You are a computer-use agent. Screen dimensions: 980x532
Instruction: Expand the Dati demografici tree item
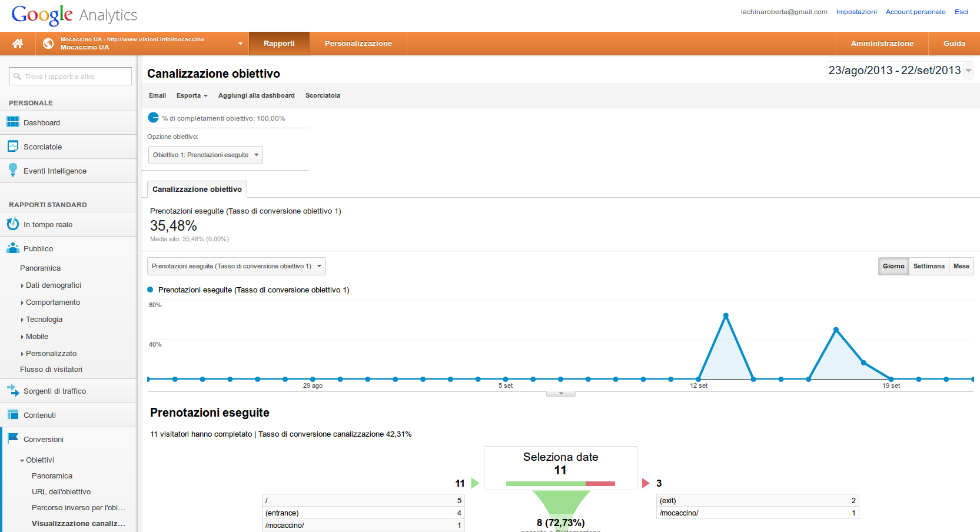click(x=53, y=285)
